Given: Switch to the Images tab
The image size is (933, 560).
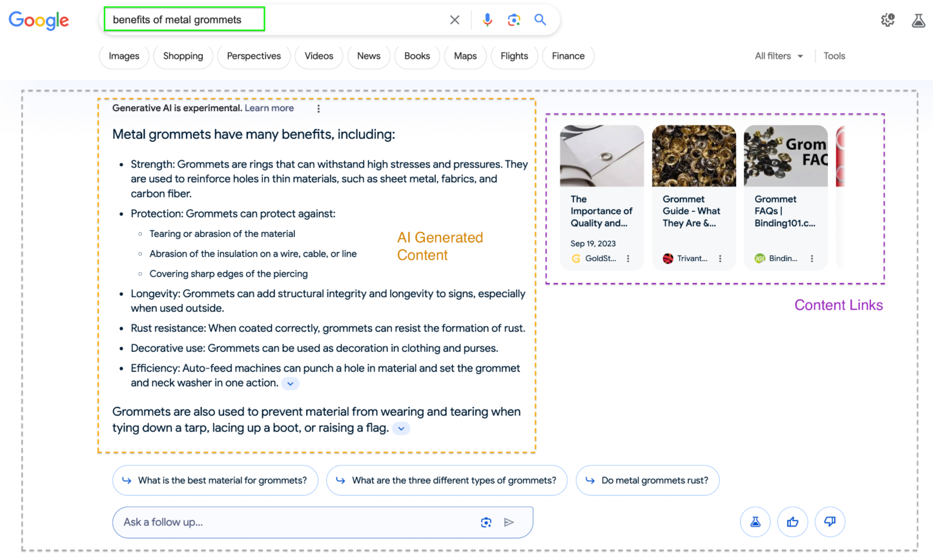Looking at the screenshot, I should coord(124,56).
